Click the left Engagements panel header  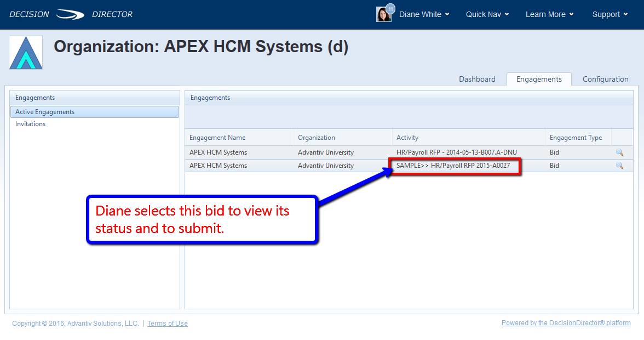(95, 98)
